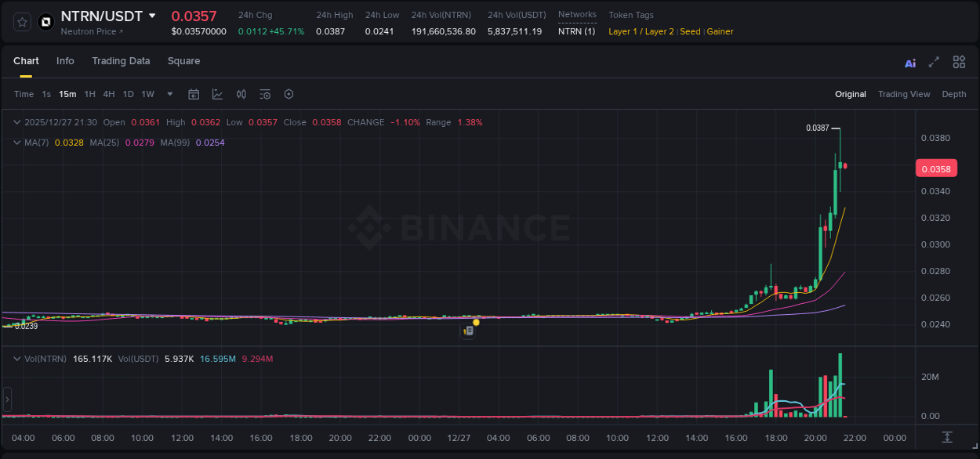This screenshot has width=980, height=459.
Task: Collapse the OHLC info row chevron
Action: (x=16, y=122)
